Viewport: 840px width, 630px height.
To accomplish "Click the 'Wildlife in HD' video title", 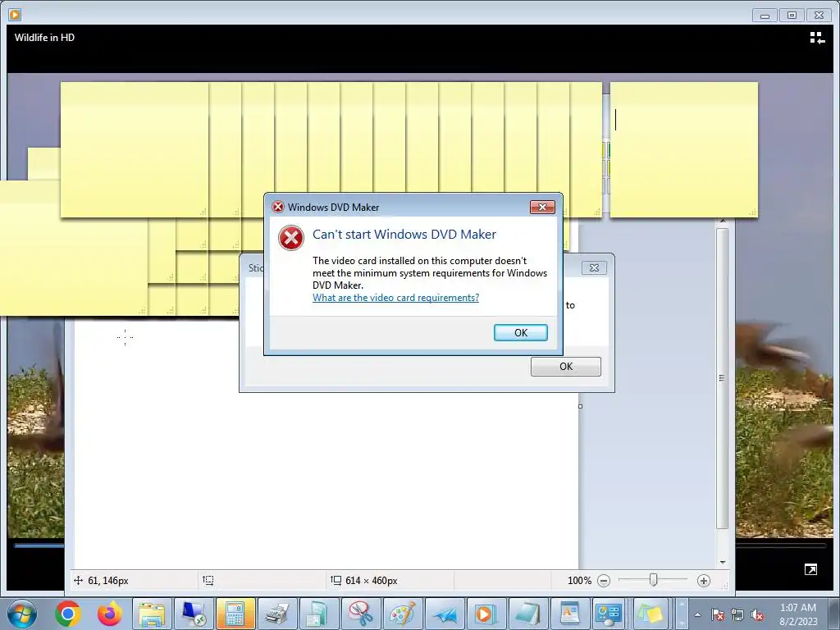I will [44, 38].
